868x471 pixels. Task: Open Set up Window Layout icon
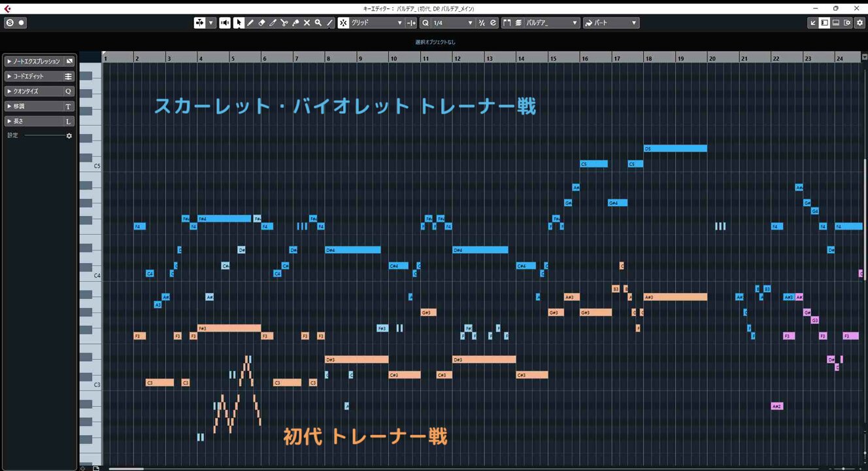click(847, 23)
